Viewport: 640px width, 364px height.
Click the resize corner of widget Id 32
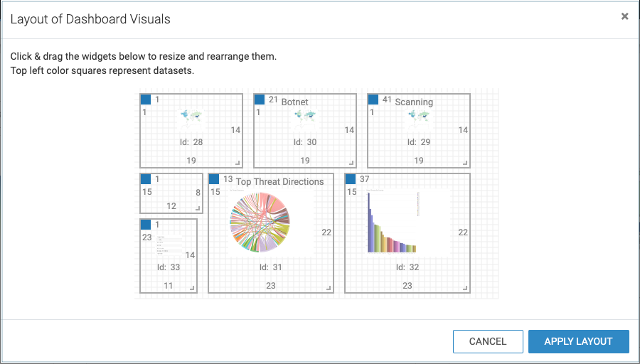[x=465, y=288]
